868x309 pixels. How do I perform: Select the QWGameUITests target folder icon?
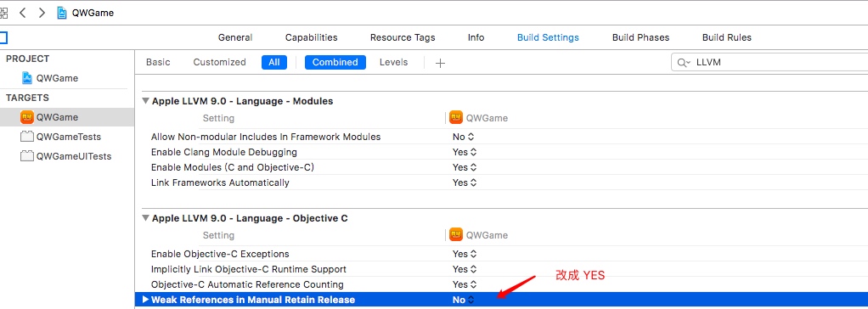26,156
